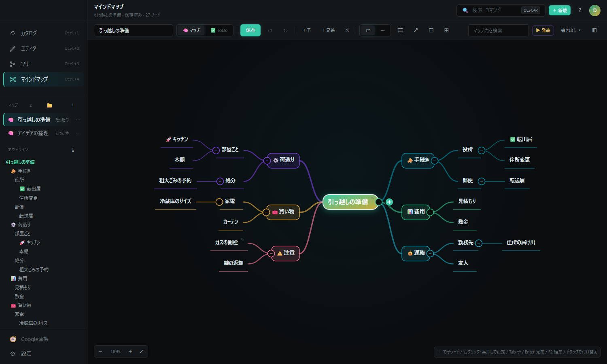Zoom in with the bottom plus button
Image resolution: width=607 pixels, height=364 pixels.
click(130, 351)
